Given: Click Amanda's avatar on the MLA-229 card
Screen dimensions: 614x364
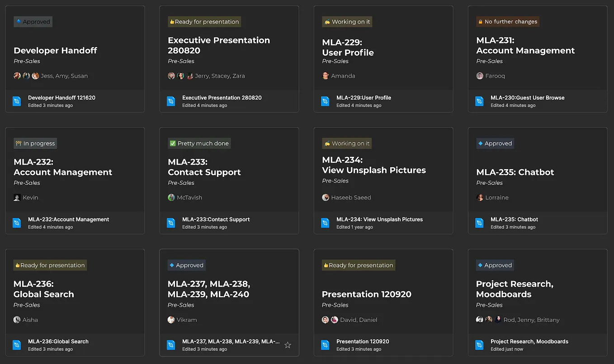Looking at the screenshot, I should pos(325,76).
